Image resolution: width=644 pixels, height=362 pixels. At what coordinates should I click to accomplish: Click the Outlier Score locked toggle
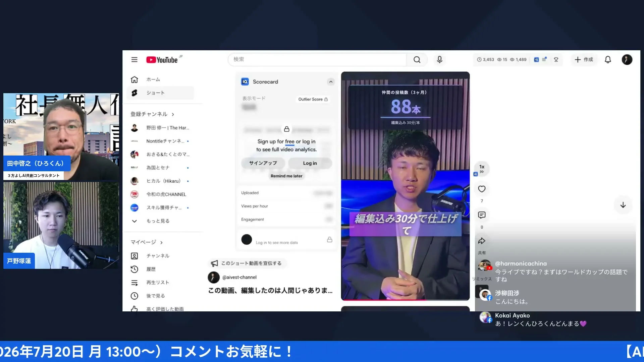(x=313, y=100)
